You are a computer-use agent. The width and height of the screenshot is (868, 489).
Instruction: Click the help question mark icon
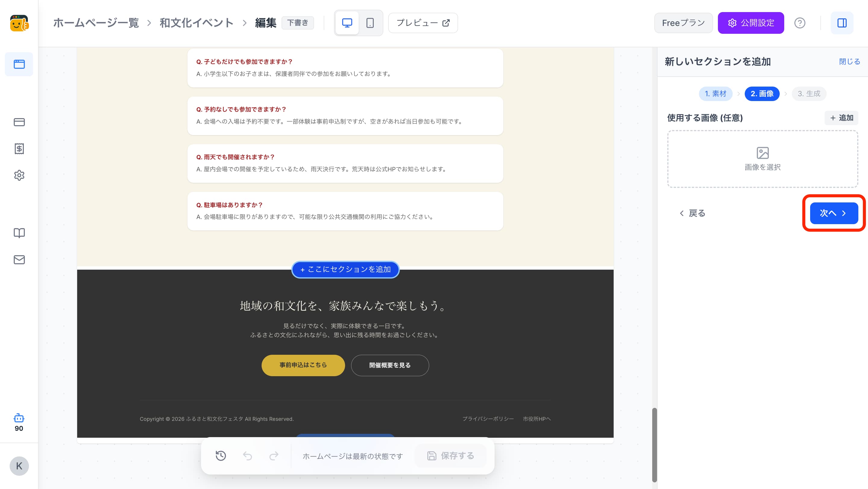(x=800, y=23)
